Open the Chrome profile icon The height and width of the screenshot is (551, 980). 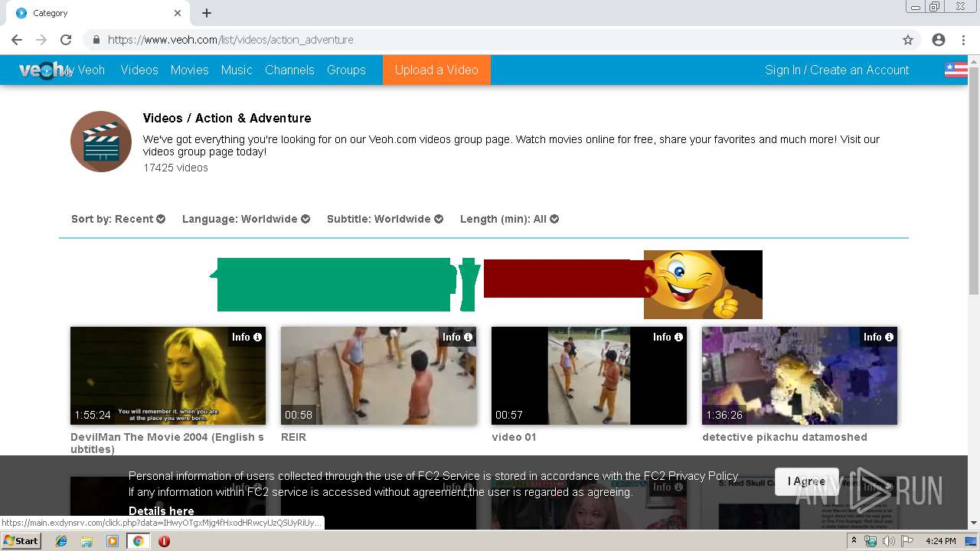[939, 40]
